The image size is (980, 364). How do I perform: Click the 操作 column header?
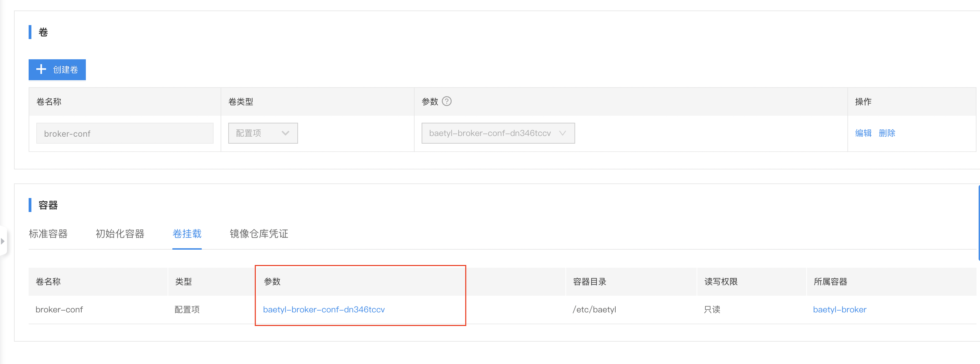[x=863, y=101]
